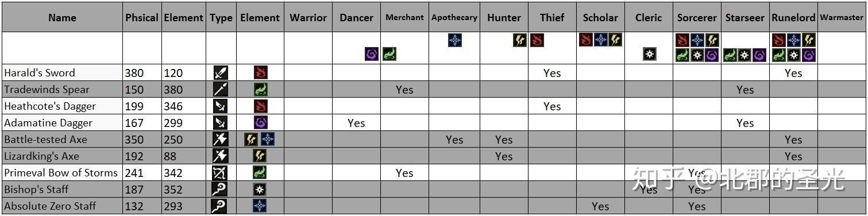This screenshot has width=868, height=216.
Task: Select the bow icon in Primeval Bow row
Action: (221, 172)
